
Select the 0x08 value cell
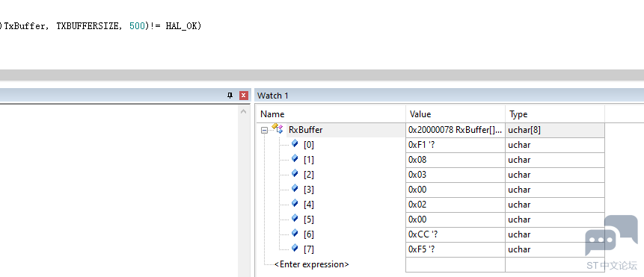click(456, 160)
